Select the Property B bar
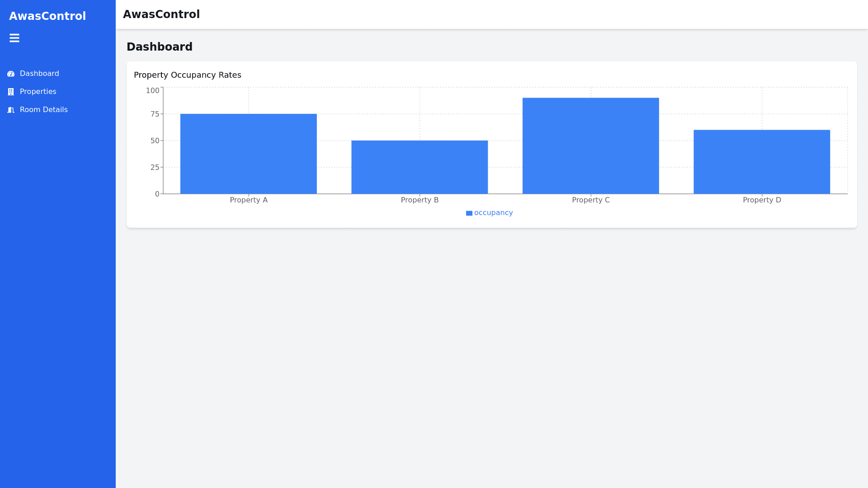Screen dimensions: 868x488 420,167
